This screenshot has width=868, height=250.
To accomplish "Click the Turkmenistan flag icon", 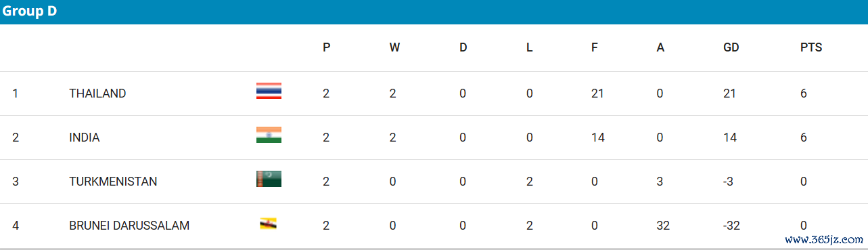I will (x=269, y=179).
